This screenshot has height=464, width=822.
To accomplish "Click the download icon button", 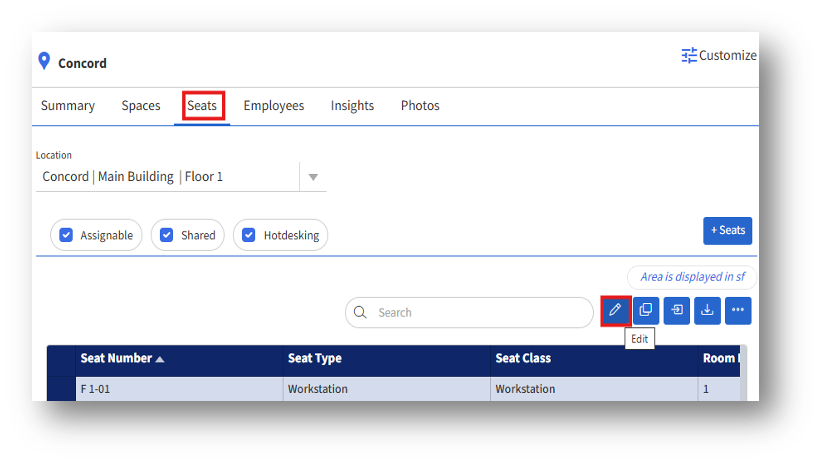I will coord(707,311).
